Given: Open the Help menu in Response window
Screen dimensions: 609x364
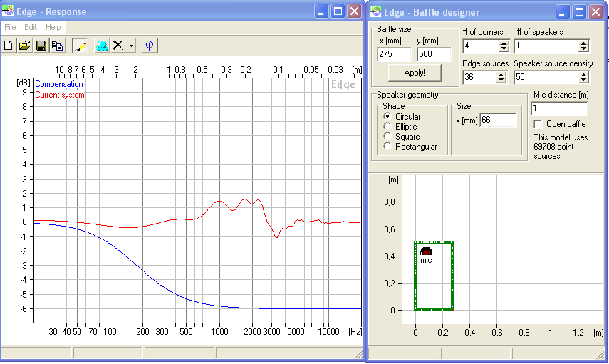Looking at the screenshot, I should pyautogui.click(x=53, y=27).
